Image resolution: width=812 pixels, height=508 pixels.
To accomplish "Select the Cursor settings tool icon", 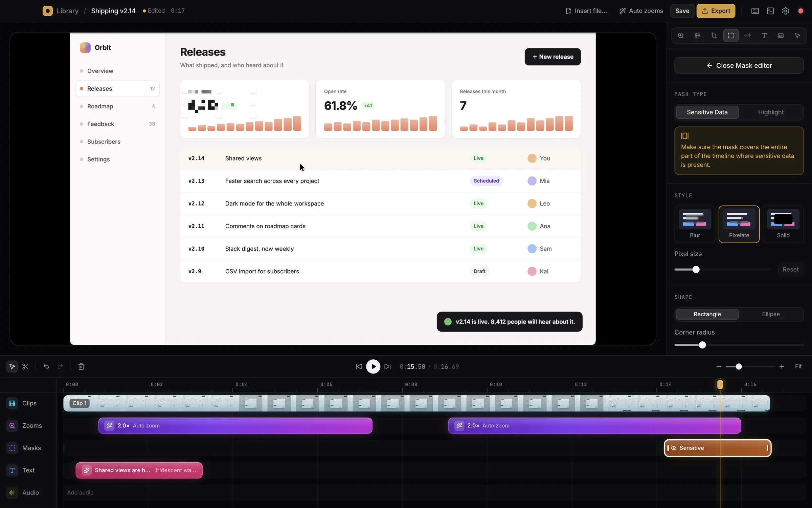I will point(797,36).
